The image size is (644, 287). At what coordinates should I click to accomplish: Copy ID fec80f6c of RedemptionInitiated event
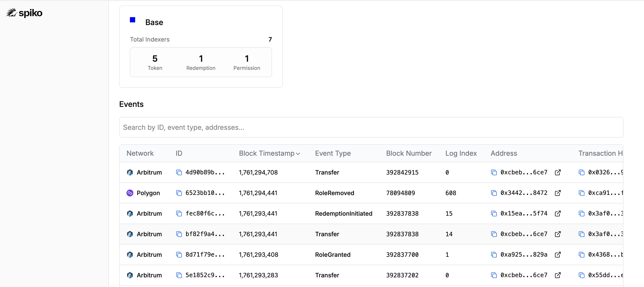tap(179, 214)
